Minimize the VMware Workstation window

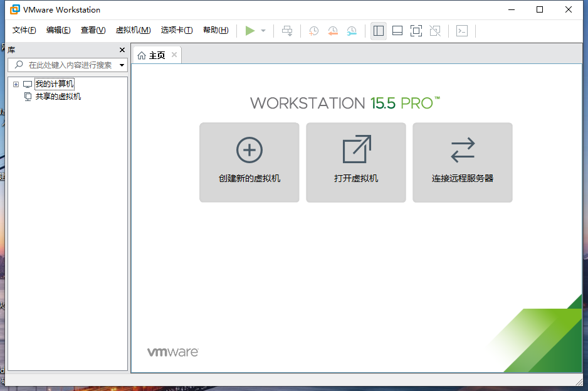512,10
